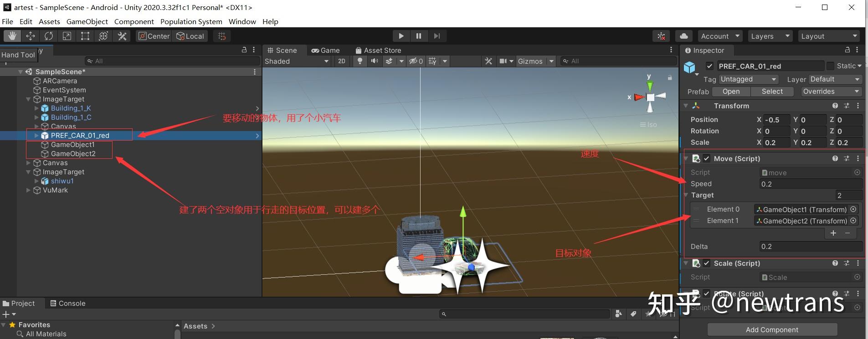Open the Account dropdown
868x339 pixels.
(x=720, y=36)
